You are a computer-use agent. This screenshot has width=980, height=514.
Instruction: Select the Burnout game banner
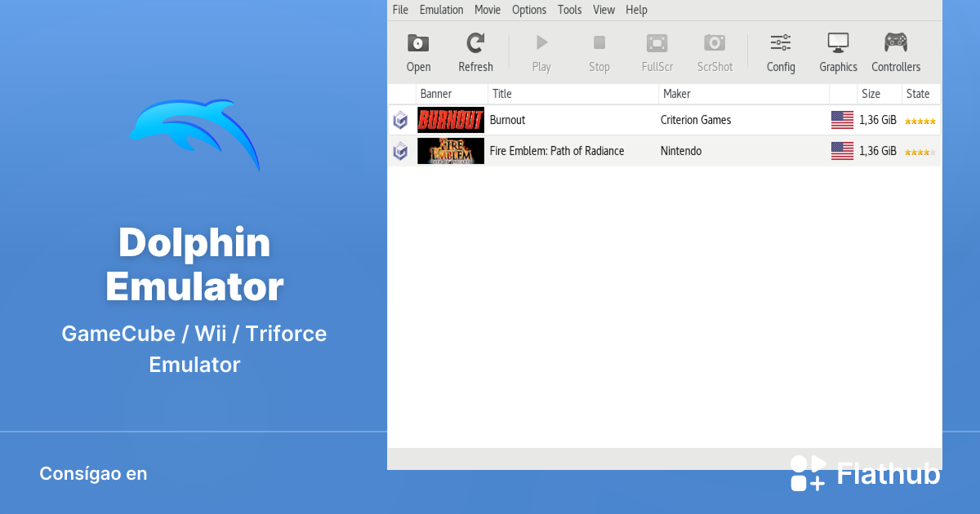pos(451,120)
